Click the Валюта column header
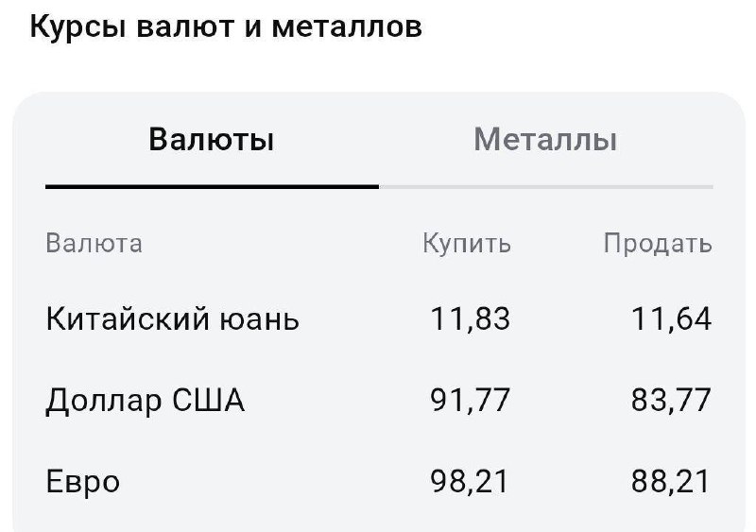The width and height of the screenshot is (756, 532). tap(94, 244)
